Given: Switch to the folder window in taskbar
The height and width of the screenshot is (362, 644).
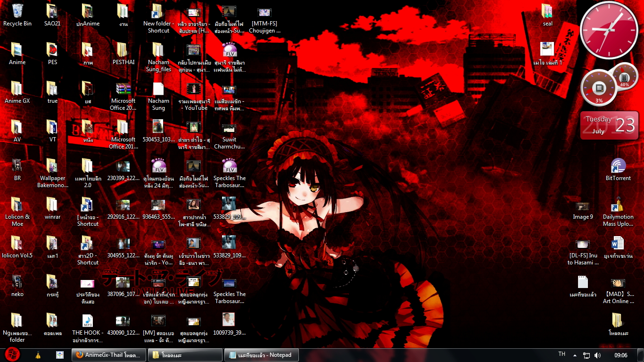Looking at the screenshot, I should [185, 355].
